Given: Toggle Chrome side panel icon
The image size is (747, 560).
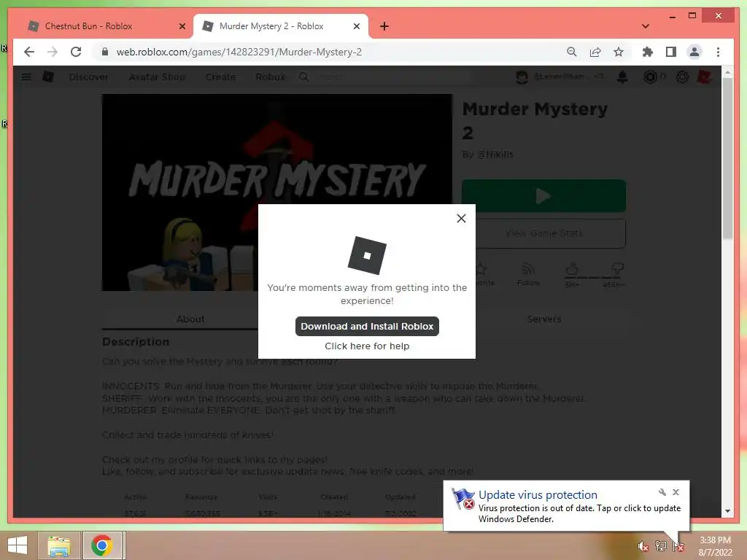Looking at the screenshot, I should 671,52.
